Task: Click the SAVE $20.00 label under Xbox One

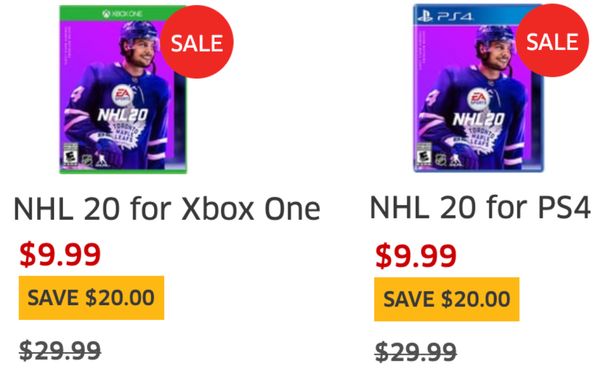Action: 91,298
